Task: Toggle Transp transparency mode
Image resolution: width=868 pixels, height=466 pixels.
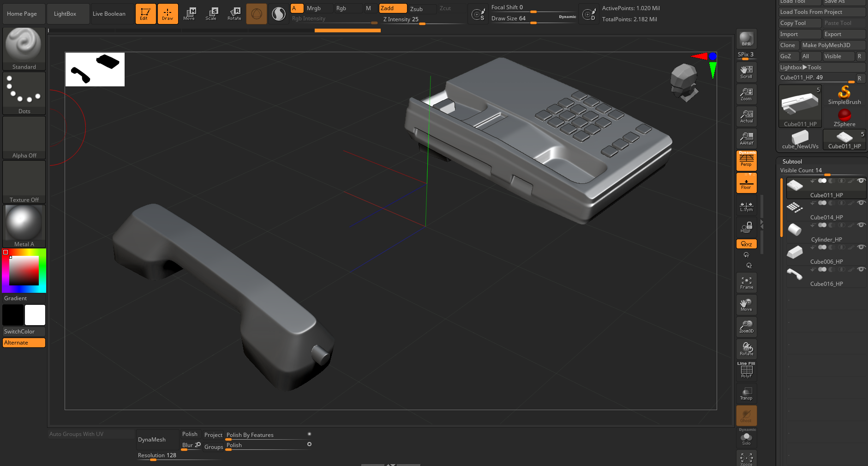Action: tap(746, 393)
